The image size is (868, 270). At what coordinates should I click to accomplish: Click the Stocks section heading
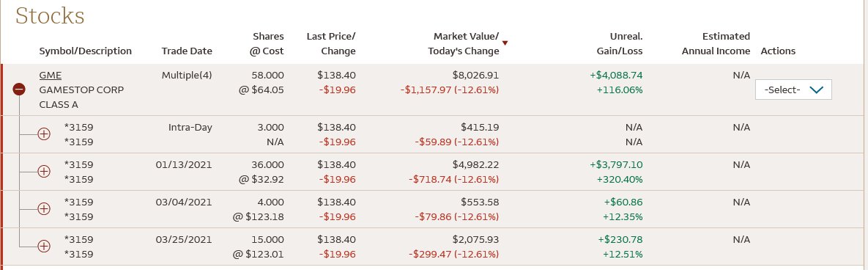50,15
